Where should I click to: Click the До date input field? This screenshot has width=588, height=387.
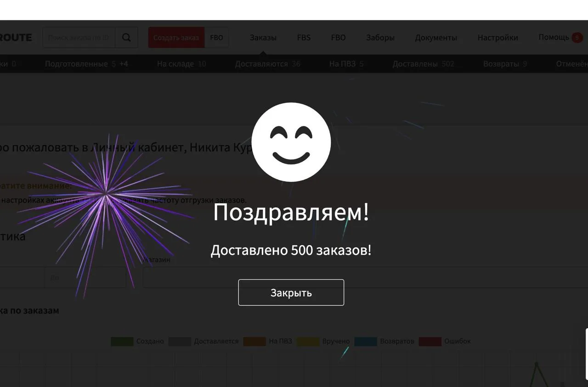[85, 278]
